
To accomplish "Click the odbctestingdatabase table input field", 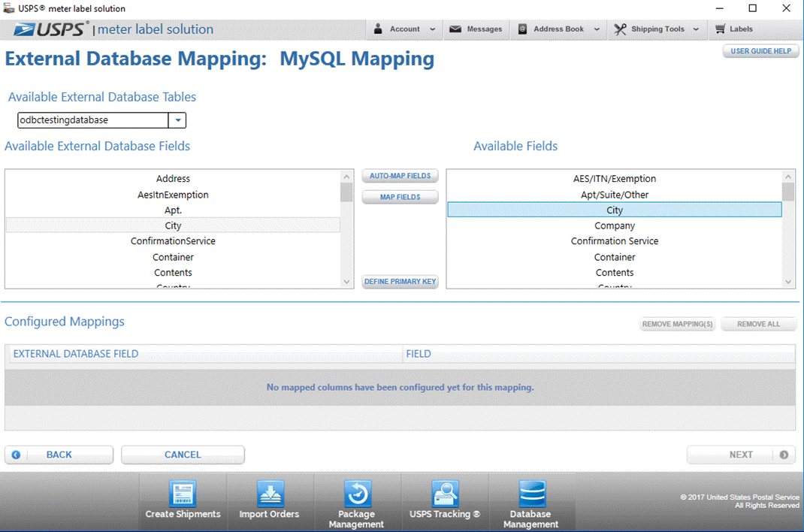I will [93, 120].
